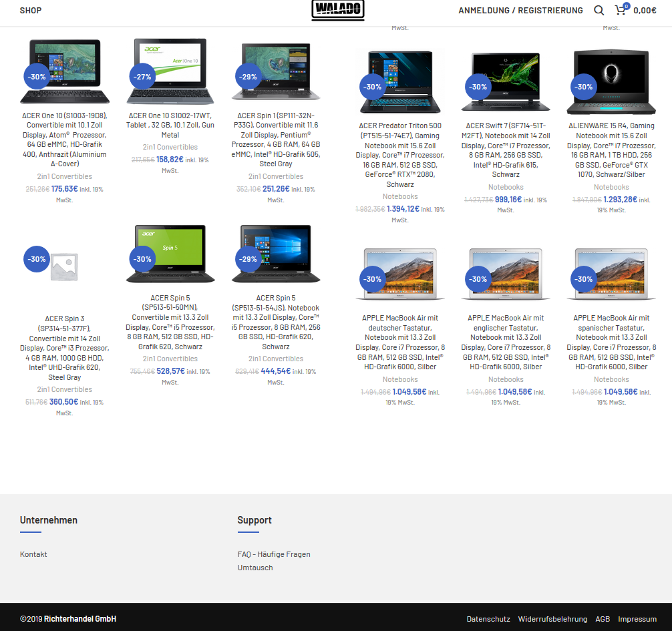This screenshot has width=672, height=631.
Task: Open ACER Spin 5 SP513-51-50MN product image
Action: pos(170,254)
